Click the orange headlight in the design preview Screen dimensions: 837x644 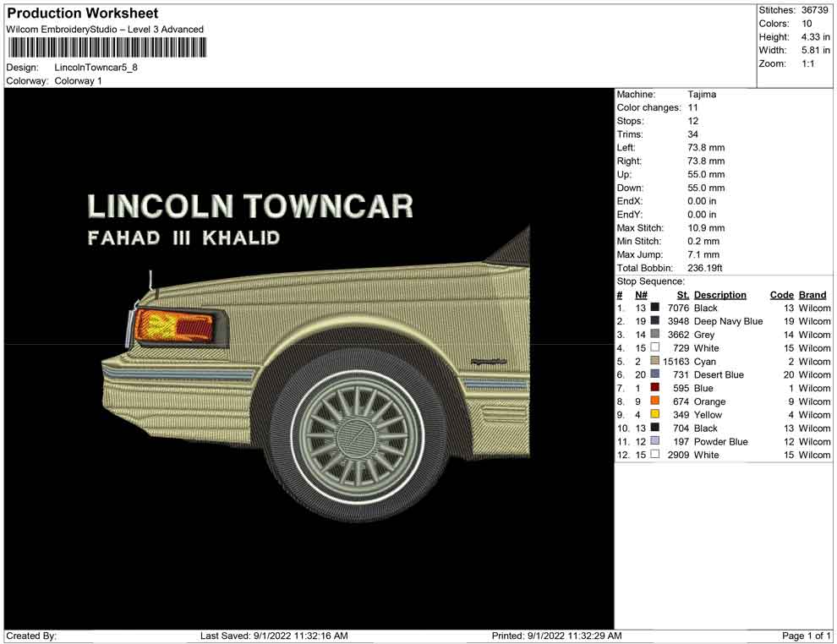point(174,325)
